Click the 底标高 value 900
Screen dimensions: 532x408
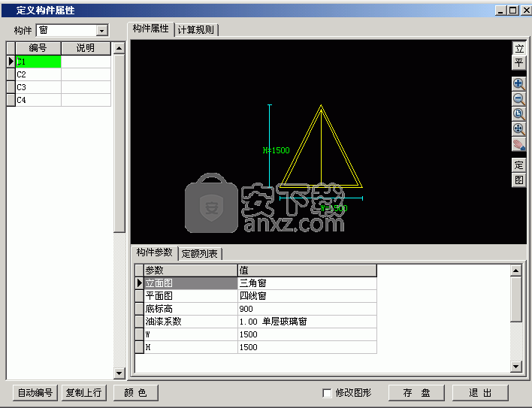pyautogui.click(x=307, y=309)
